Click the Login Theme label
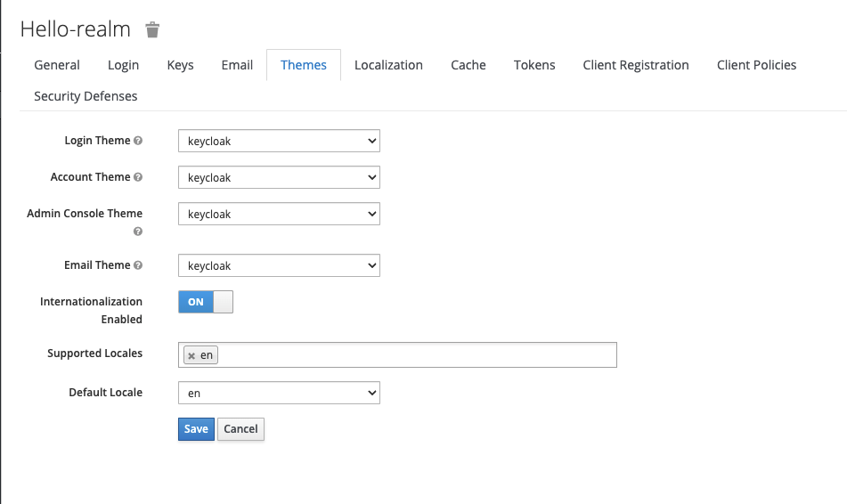This screenshot has width=847, height=504. pos(97,141)
